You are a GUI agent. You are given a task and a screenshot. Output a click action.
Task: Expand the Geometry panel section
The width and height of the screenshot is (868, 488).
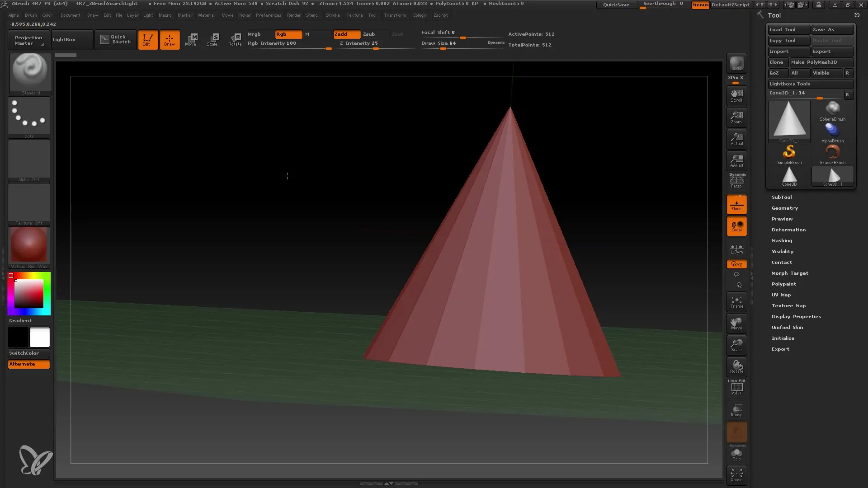pos(784,208)
